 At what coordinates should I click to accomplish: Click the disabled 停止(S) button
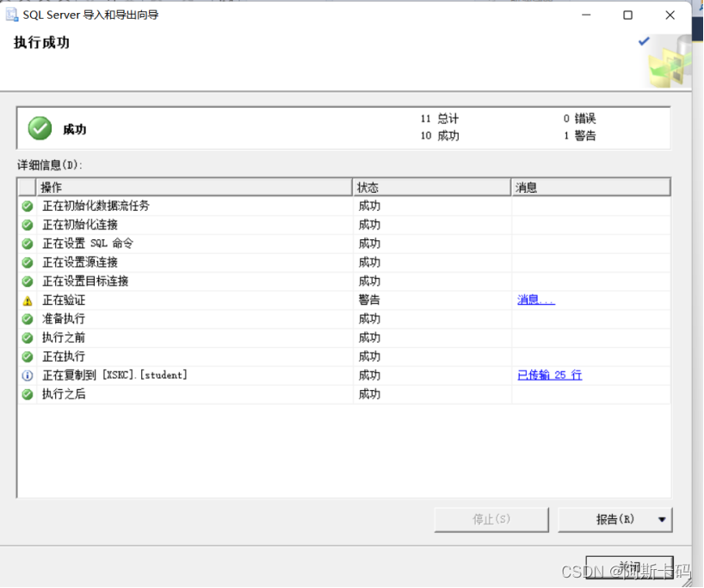click(x=491, y=520)
